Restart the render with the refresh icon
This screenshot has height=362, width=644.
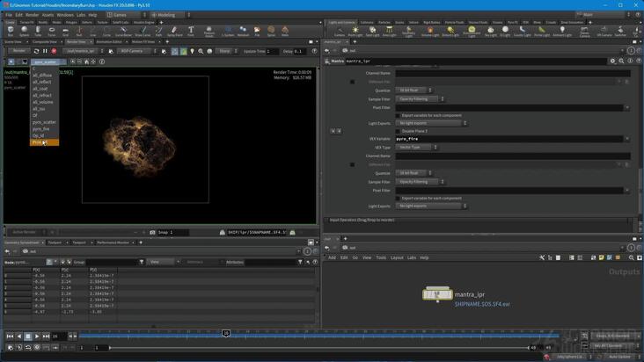tap(36, 51)
